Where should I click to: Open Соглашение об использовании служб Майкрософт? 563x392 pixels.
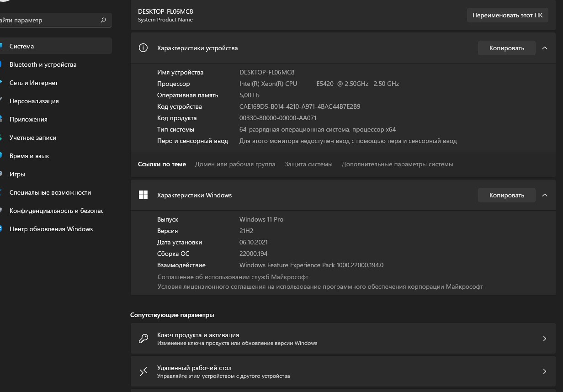pos(233,277)
